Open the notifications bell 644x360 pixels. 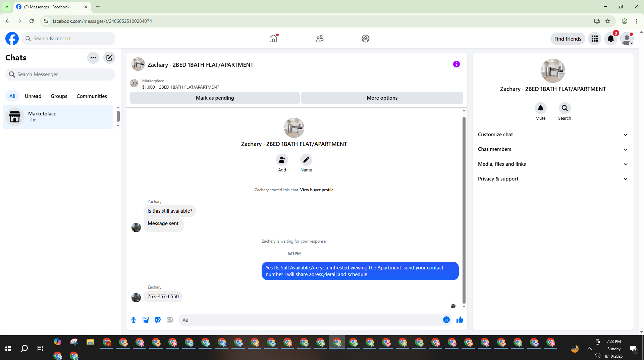click(x=611, y=39)
